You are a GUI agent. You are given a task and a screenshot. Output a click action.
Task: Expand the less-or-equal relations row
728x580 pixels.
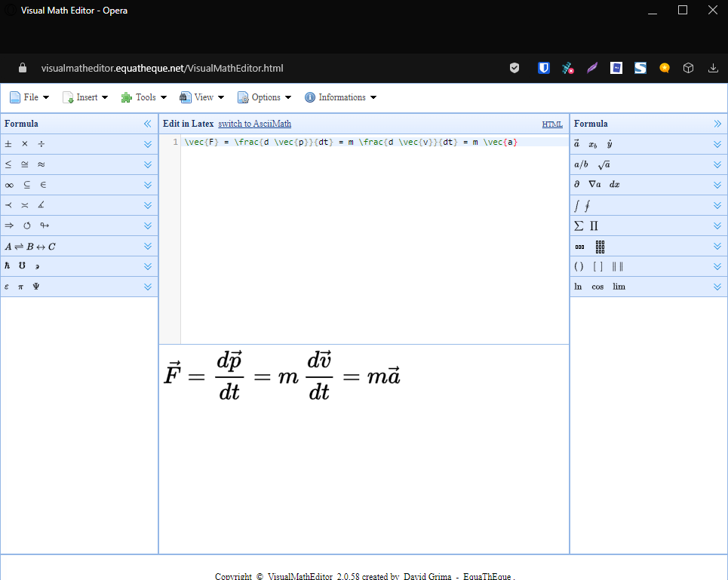pos(148,164)
